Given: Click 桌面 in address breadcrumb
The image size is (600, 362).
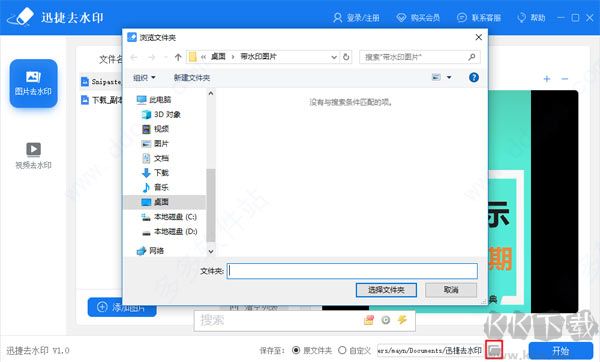Looking at the screenshot, I should [x=218, y=57].
